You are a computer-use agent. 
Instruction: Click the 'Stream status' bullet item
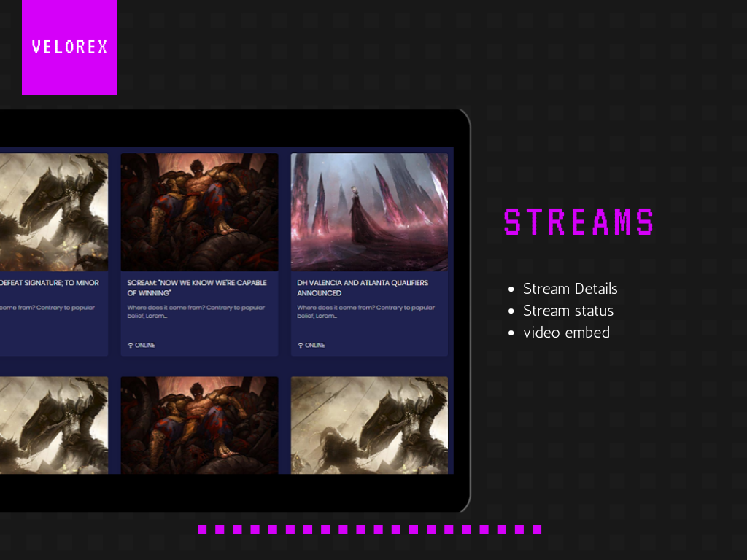point(568,311)
